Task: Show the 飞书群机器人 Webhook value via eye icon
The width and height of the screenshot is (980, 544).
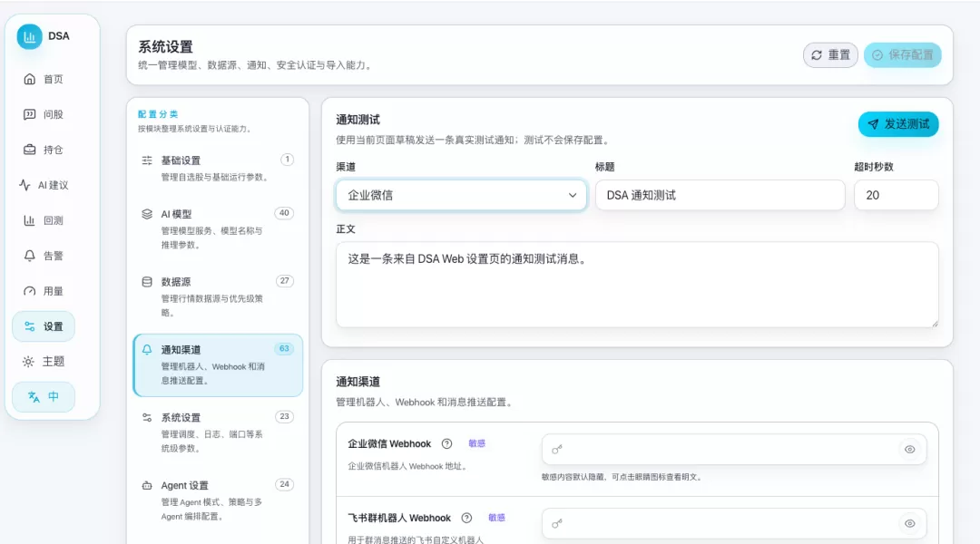Action: [910, 523]
